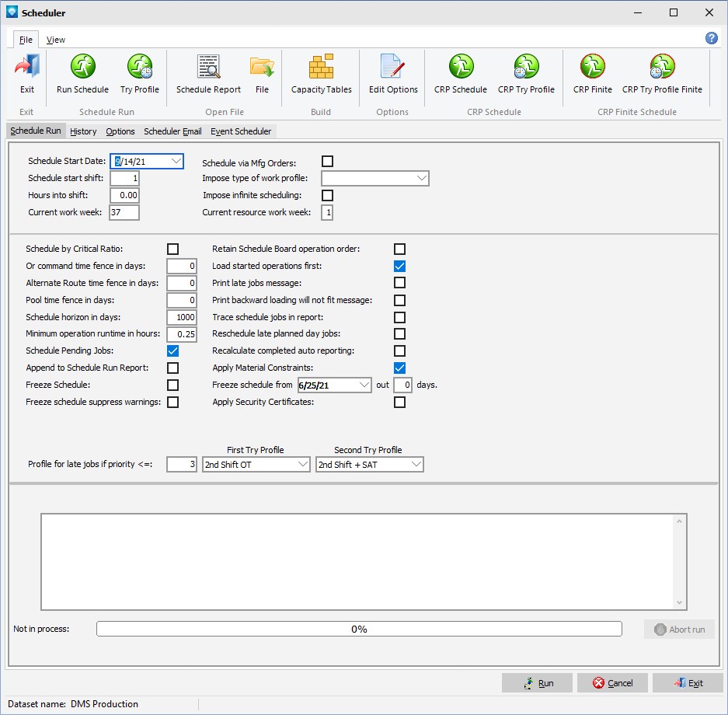Uncheck Apply Material Constraints
Screen dimensions: 728x715
pos(399,368)
